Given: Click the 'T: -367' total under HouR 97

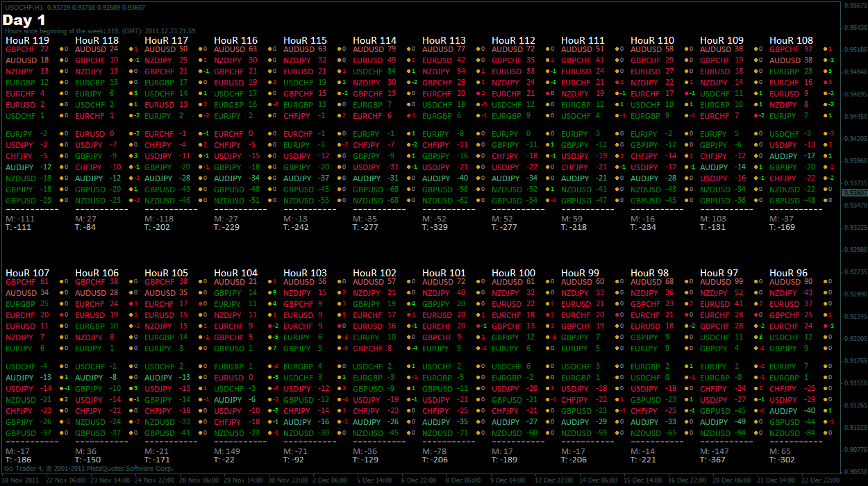Looking at the screenshot, I should (x=714, y=460).
